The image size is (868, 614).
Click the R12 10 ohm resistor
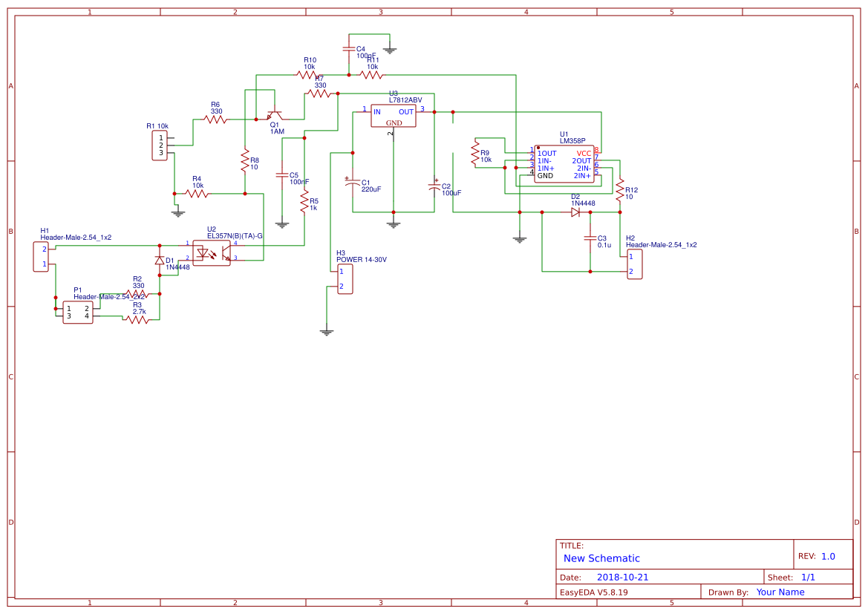(620, 189)
